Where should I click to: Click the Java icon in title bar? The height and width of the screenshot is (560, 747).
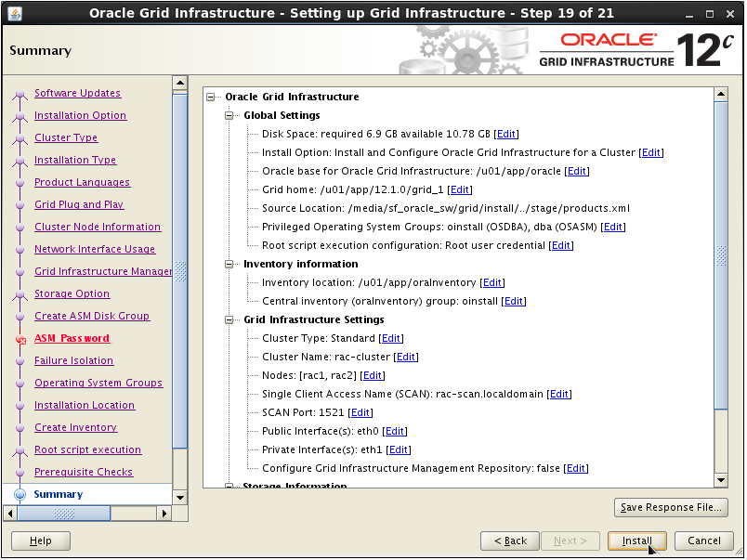point(15,14)
